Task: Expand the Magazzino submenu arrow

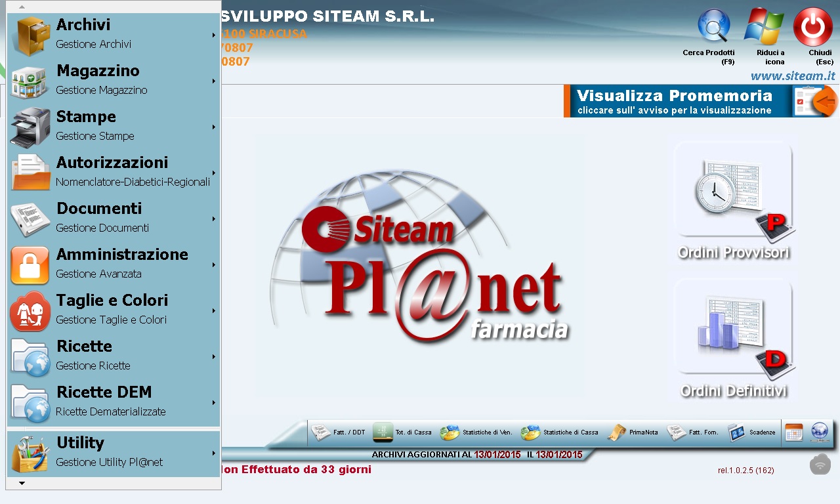Action: pyautogui.click(x=214, y=81)
